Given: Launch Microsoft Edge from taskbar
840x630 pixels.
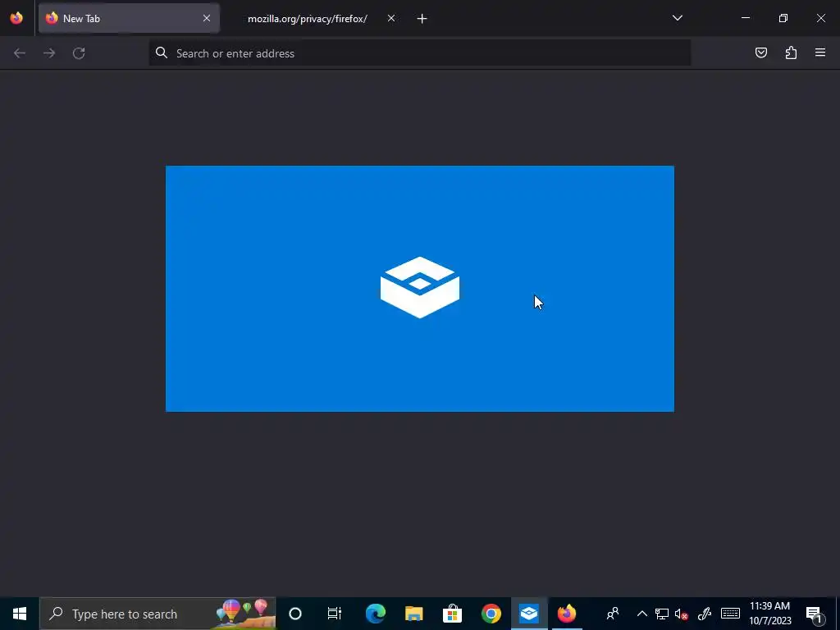Looking at the screenshot, I should [x=375, y=614].
